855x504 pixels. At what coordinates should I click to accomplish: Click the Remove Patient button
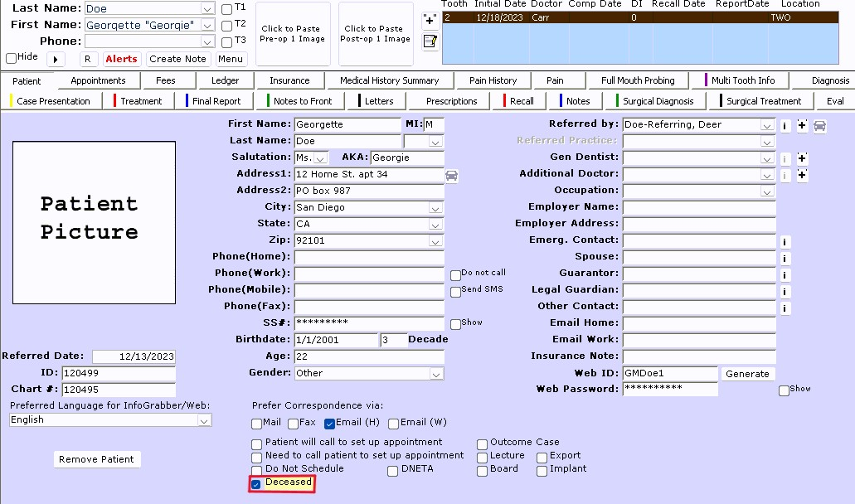(x=96, y=459)
